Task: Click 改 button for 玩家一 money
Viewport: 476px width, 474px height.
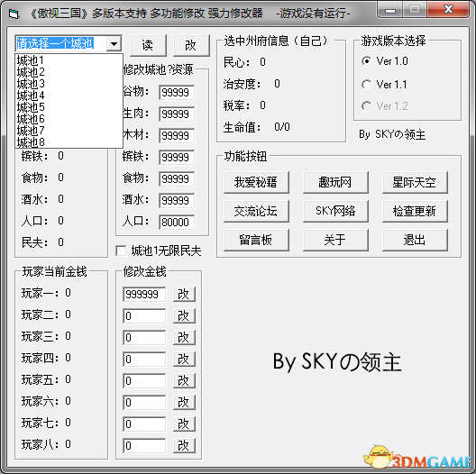Action: (x=184, y=294)
